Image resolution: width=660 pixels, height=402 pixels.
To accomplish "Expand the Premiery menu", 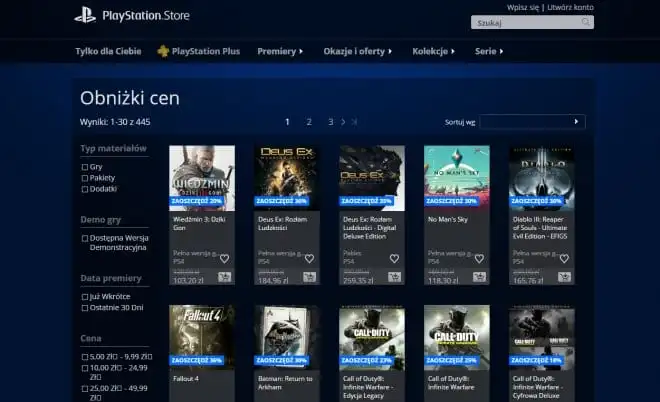I will [x=280, y=51].
